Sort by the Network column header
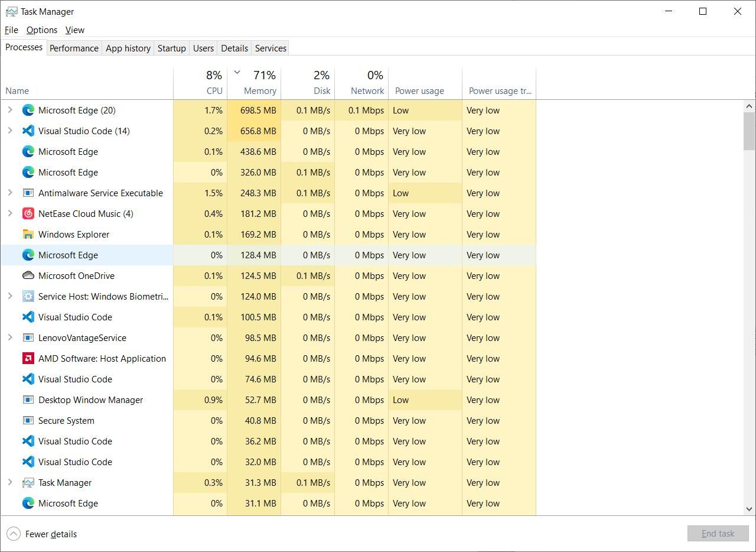The width and height of the screenshot is (756, 552). (361, 83)
